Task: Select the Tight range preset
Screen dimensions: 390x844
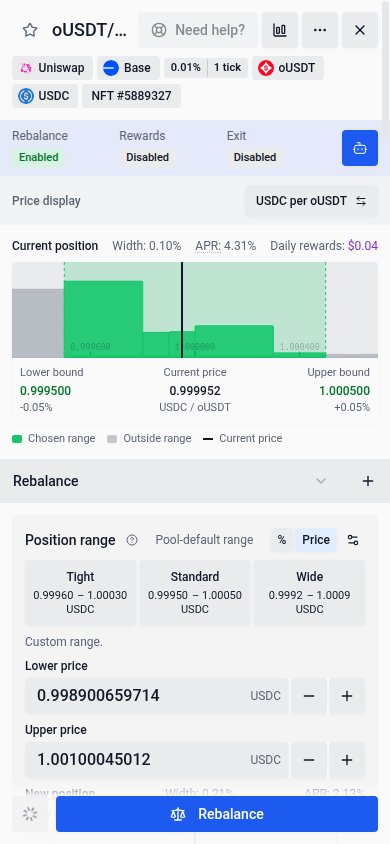Action: pyautogui.click(x=80, y=593)
